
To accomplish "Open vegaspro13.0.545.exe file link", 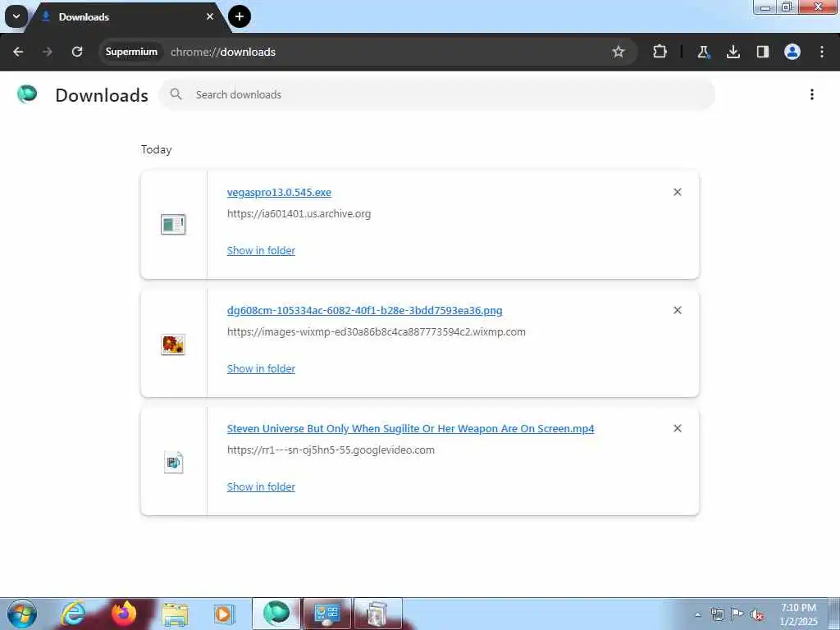I will tap(279, 192).
